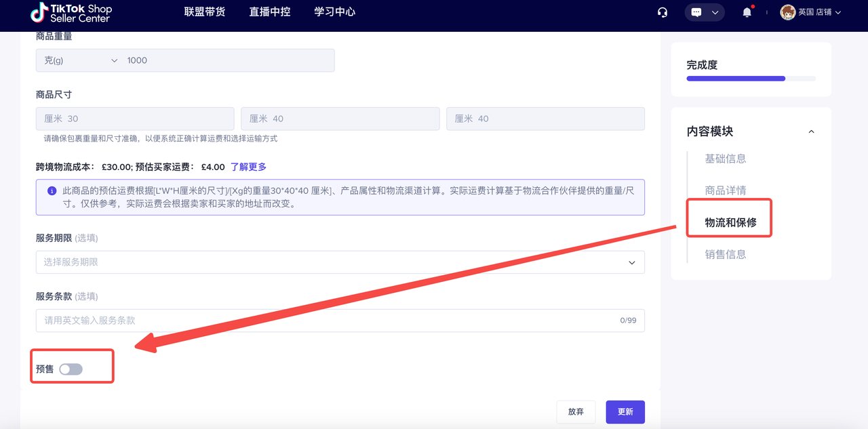Open the notifications bell
868x429 pixels.
(x=747, y=12)
